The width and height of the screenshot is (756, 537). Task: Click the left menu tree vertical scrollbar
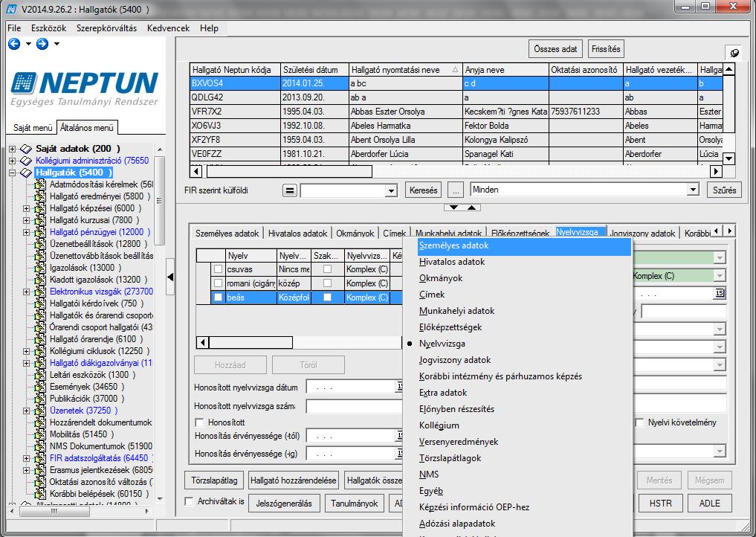tap(160, 200)
